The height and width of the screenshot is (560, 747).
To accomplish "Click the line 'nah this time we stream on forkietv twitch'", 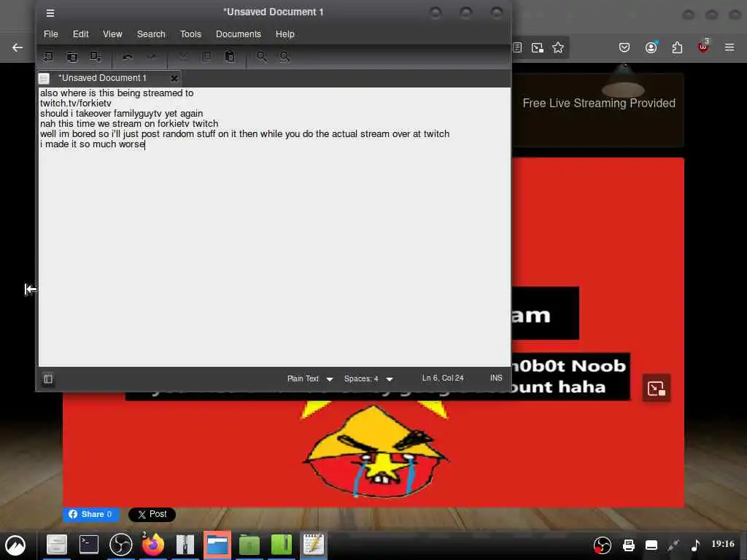I will click(x=129, y=123).
